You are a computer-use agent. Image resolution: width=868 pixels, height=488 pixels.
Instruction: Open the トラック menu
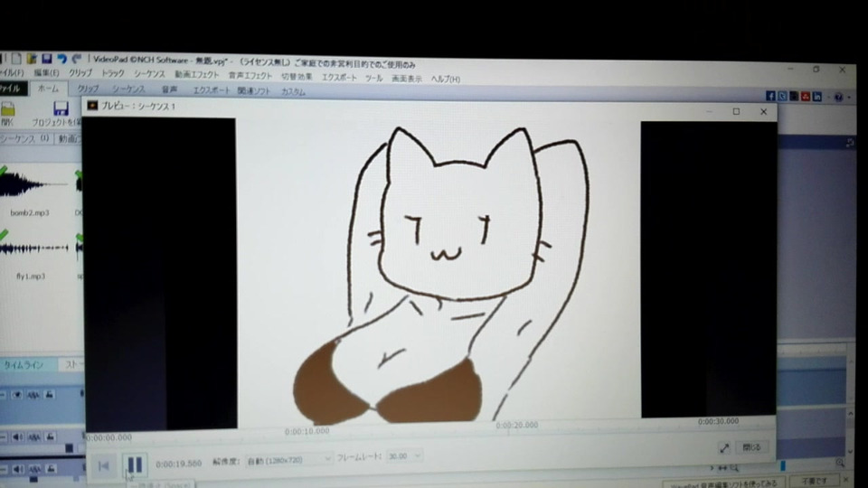113,73
